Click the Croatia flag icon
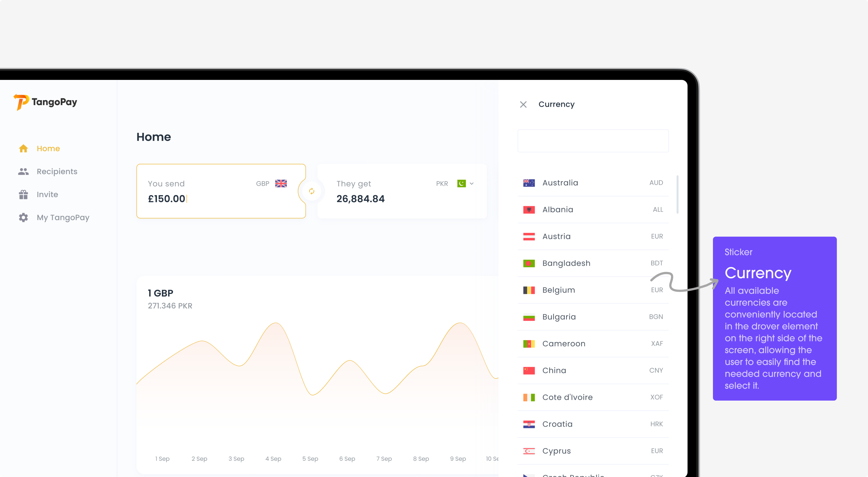 [x=529, y=424]
